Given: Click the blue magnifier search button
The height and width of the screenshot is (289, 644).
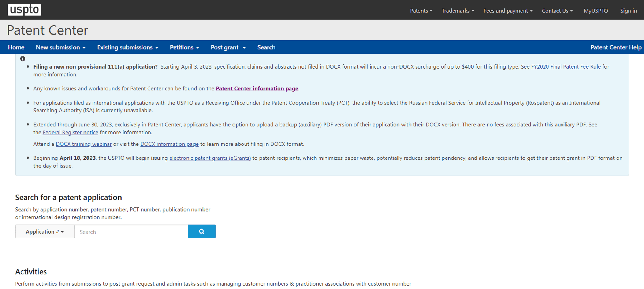Looking at the screenshot, I should coord(201,231).
